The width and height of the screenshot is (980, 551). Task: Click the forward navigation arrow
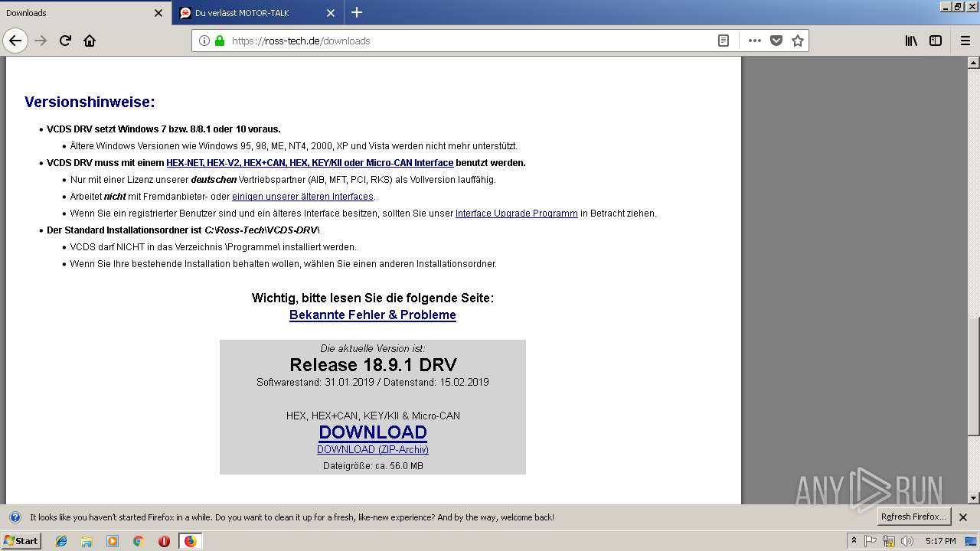click(x=41, y=41)
